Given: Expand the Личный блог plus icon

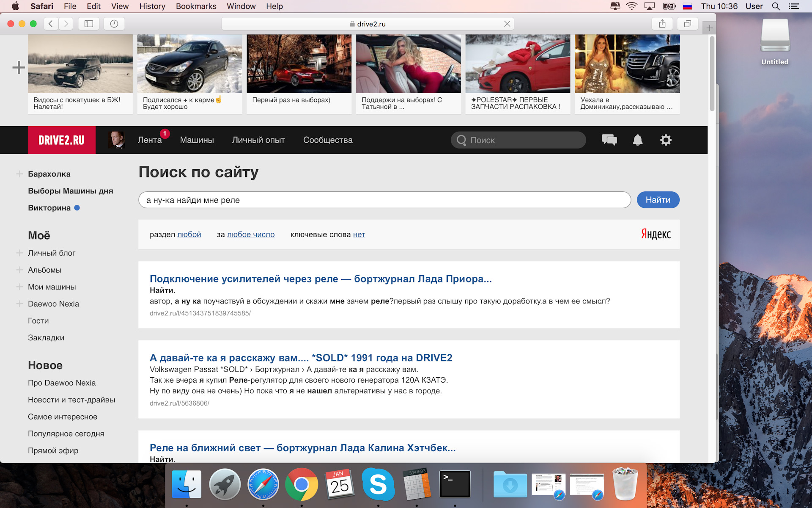Looking at the screenshot, I should [x=19, y=253].
